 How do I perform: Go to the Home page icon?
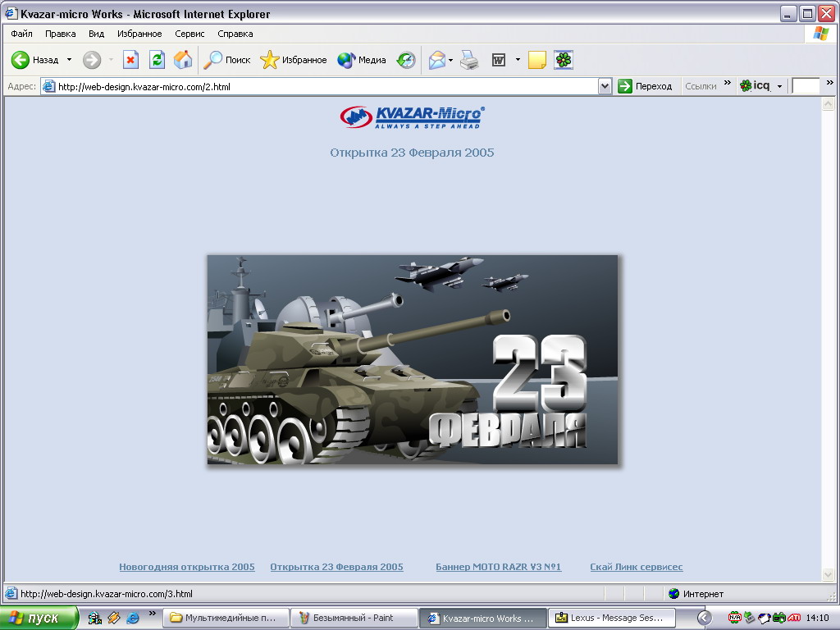point(183,60)
